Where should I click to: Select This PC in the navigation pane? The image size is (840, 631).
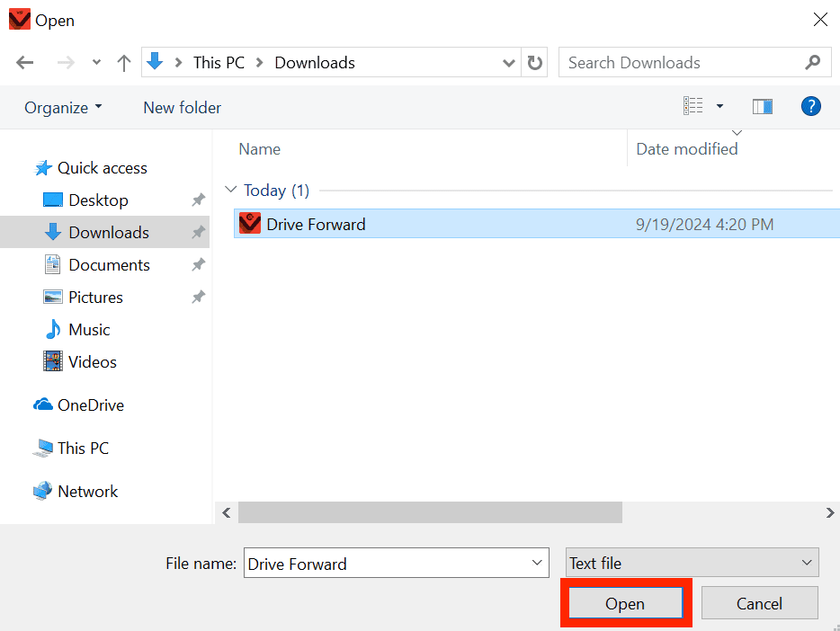coord(80,448)
